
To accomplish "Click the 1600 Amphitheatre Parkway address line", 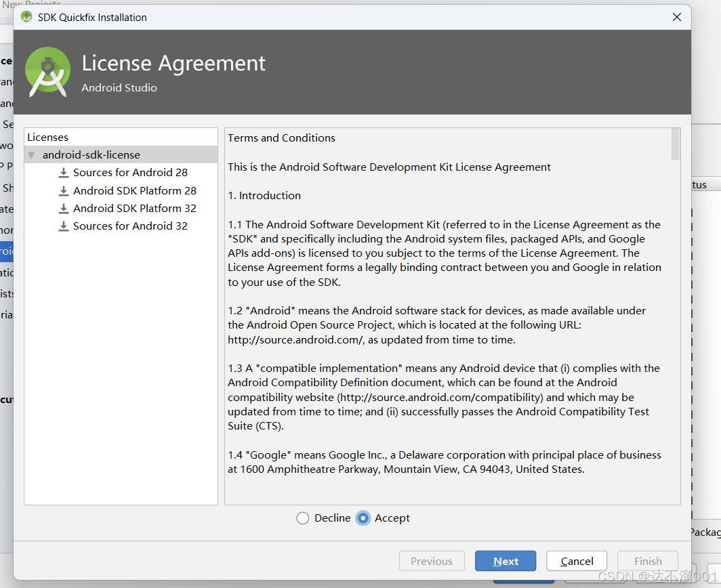I will pos(407,469).
